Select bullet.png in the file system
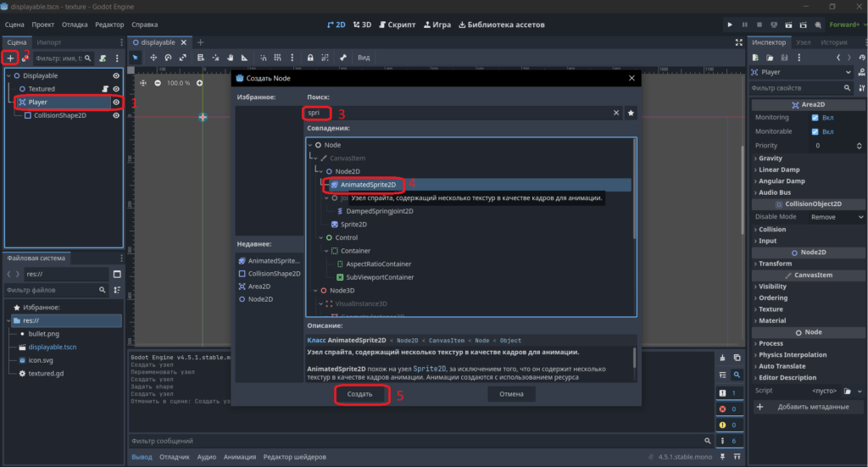Viewport: 868px width, 467px height. 44,334
